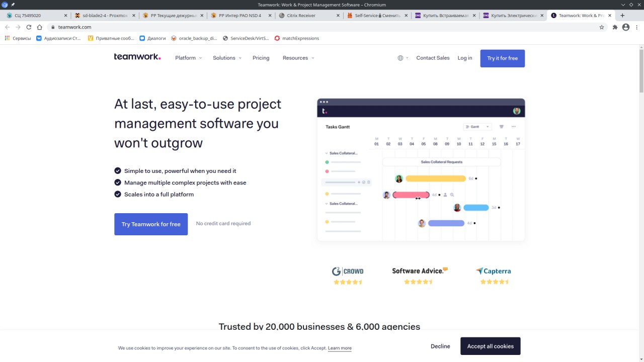Switch to Купить Электрический tab

(x=513, y=16)
